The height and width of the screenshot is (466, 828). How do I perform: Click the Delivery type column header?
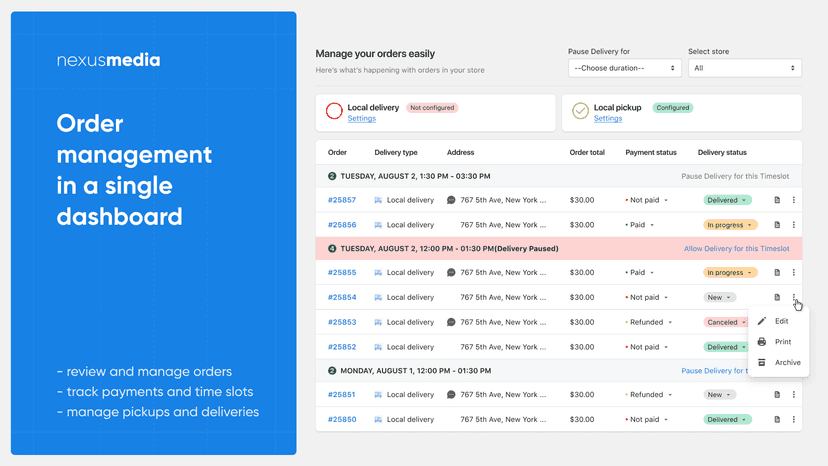point(396,153)
